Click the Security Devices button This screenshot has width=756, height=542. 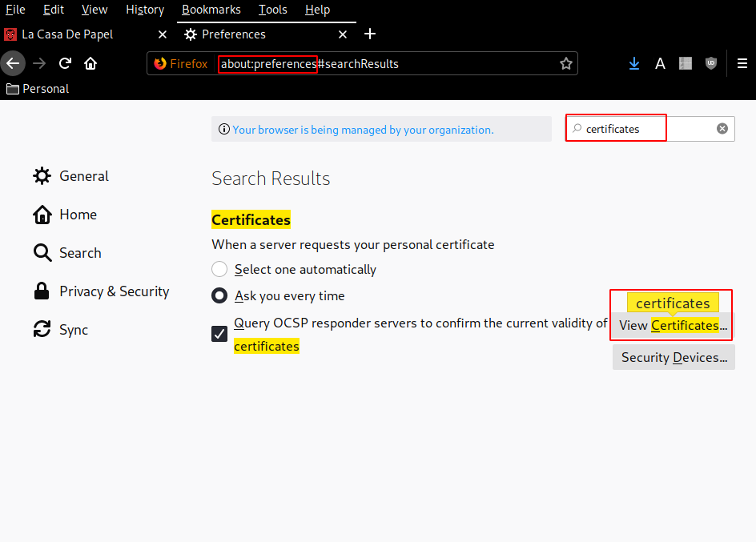tap(674, 357)
